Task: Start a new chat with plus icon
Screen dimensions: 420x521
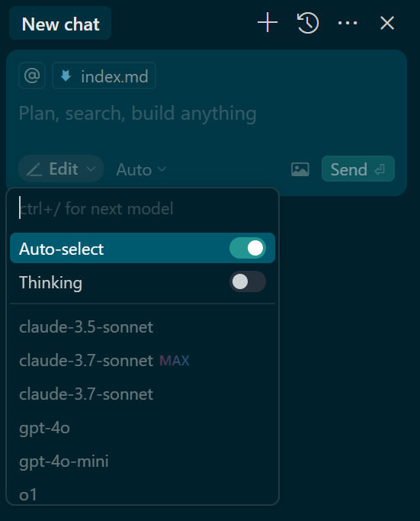Action: point(268,23)
